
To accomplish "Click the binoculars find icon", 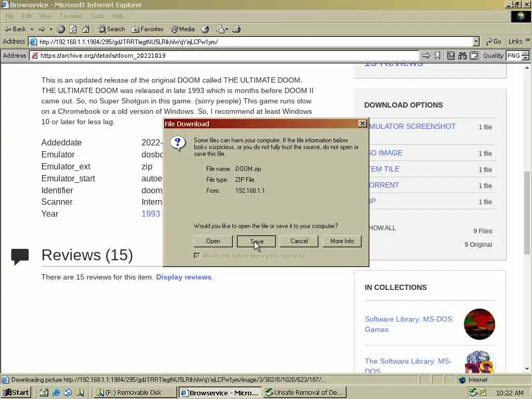I will (x=462, y=56).
